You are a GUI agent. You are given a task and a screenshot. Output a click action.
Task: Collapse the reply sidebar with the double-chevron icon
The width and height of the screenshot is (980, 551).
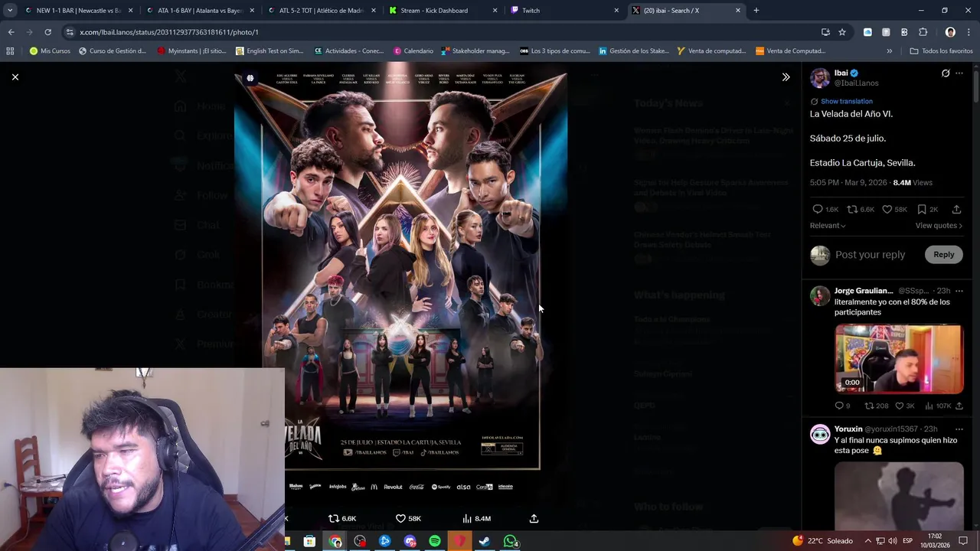point(786,77)
